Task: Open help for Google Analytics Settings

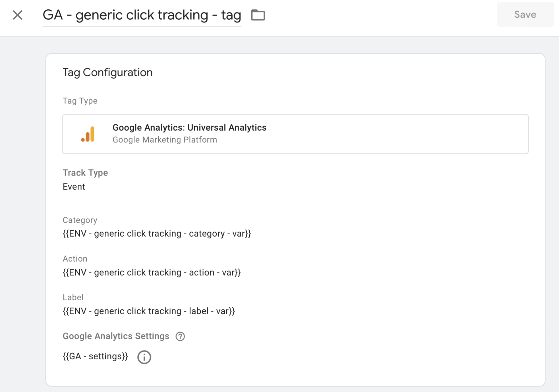Action: (180, 336)
